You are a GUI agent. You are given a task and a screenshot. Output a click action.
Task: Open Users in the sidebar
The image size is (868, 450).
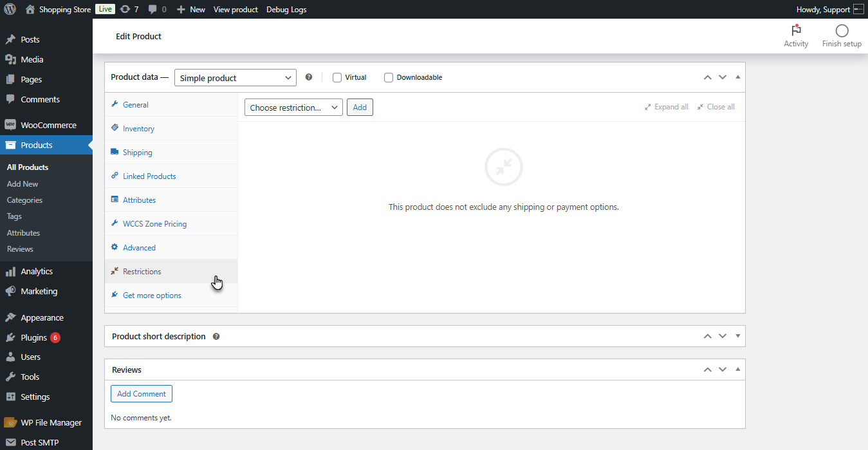46,357
